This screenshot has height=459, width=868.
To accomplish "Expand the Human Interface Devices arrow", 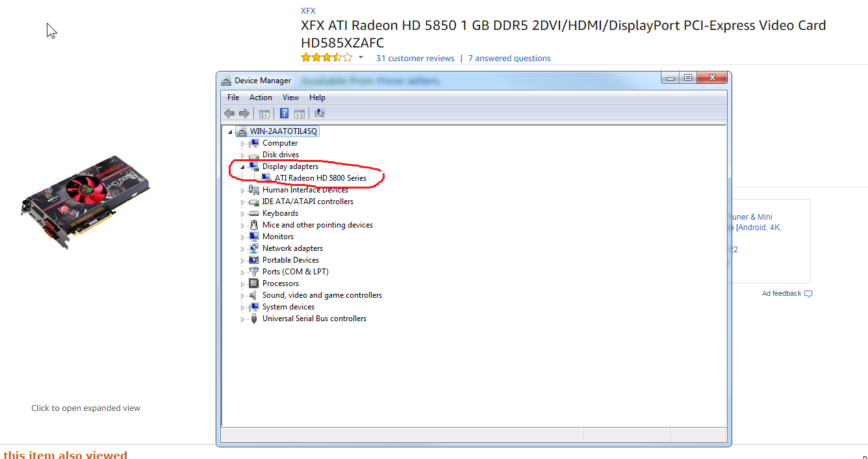I will [243, 190].
